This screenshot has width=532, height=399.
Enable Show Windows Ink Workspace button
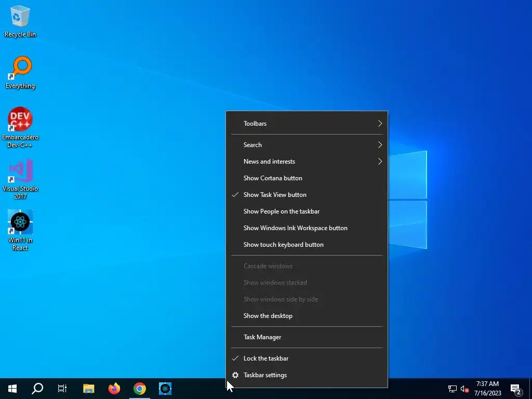[x=307, y=228]
